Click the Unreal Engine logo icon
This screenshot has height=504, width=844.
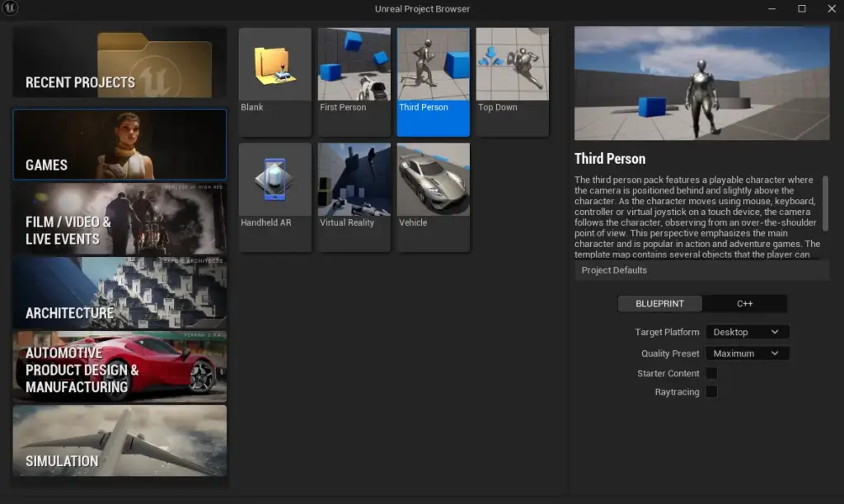[x=10, y=8]
